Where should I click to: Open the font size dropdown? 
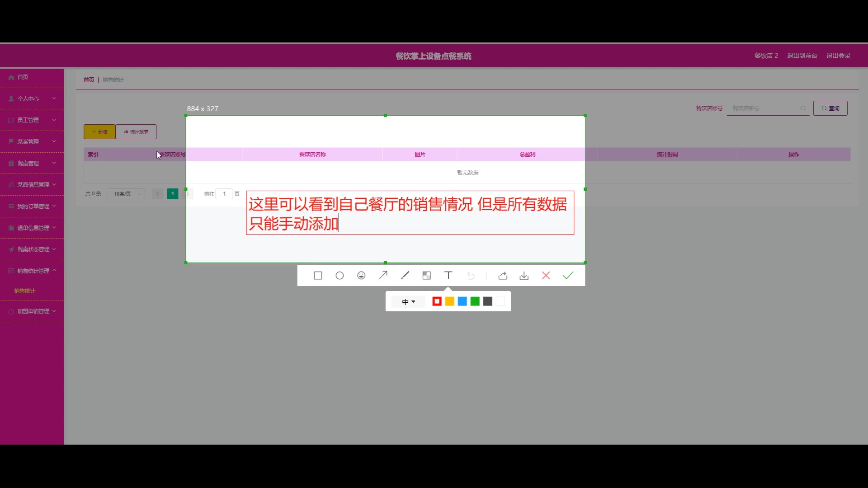408,302
